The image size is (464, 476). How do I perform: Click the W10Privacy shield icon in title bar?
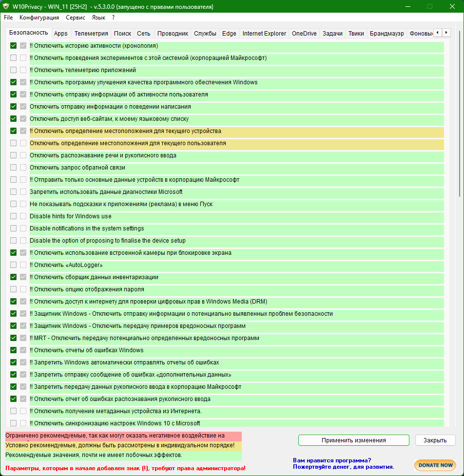pyautogui.click(x=6, y=7)
